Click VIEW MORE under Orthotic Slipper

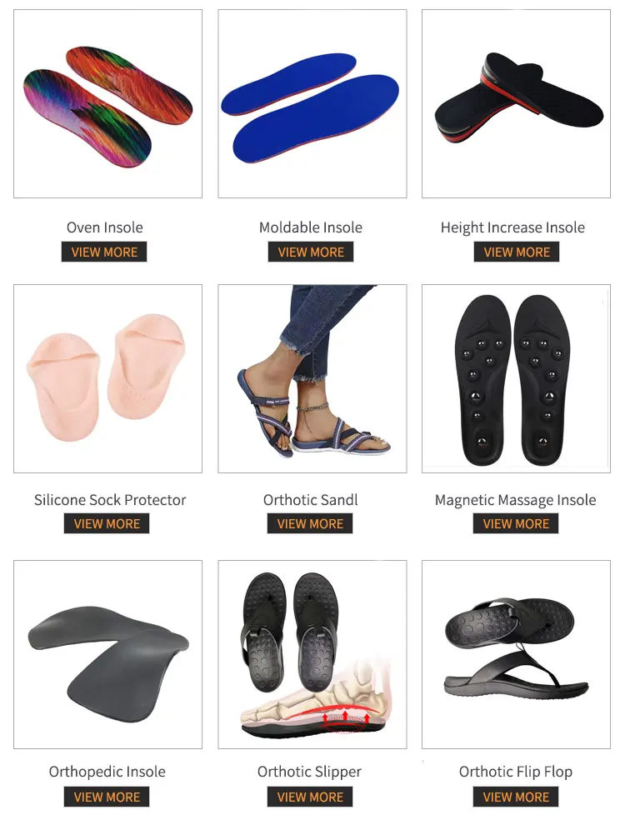click(x=310, y=797)
